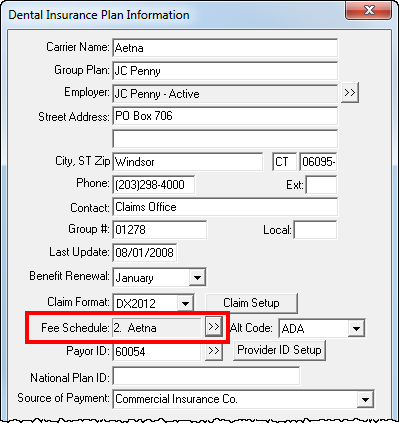Focus the empty second address line field
Image resolution: width=399 pixels, height=426 pixels.
pyautogui.click(x=225, y=139)
